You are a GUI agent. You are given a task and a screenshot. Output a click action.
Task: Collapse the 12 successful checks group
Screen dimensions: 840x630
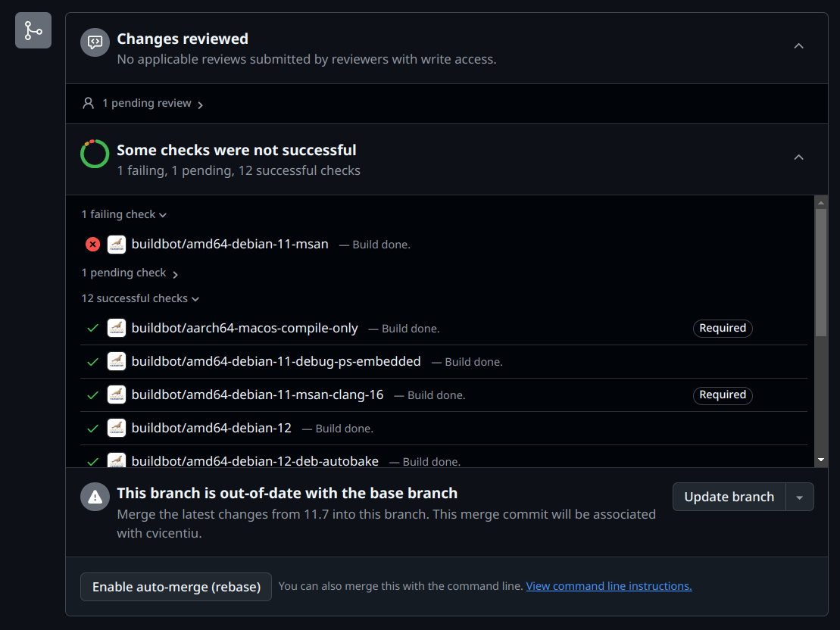tap(140, 298)
